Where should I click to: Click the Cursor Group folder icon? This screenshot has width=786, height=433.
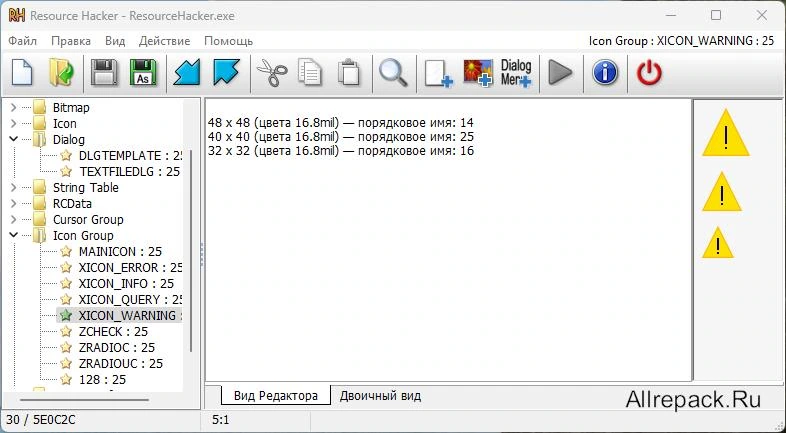(40, 220)
